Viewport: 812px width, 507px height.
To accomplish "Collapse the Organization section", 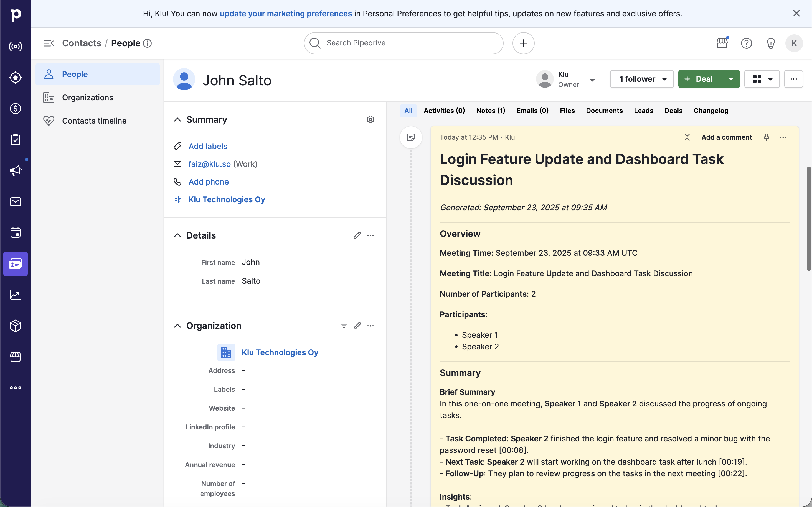I will coord(177,326).
